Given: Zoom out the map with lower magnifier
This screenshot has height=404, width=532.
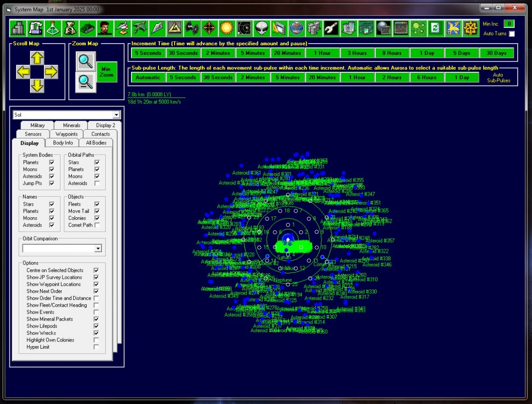Looking at the screenshot, I should [85, 82].
